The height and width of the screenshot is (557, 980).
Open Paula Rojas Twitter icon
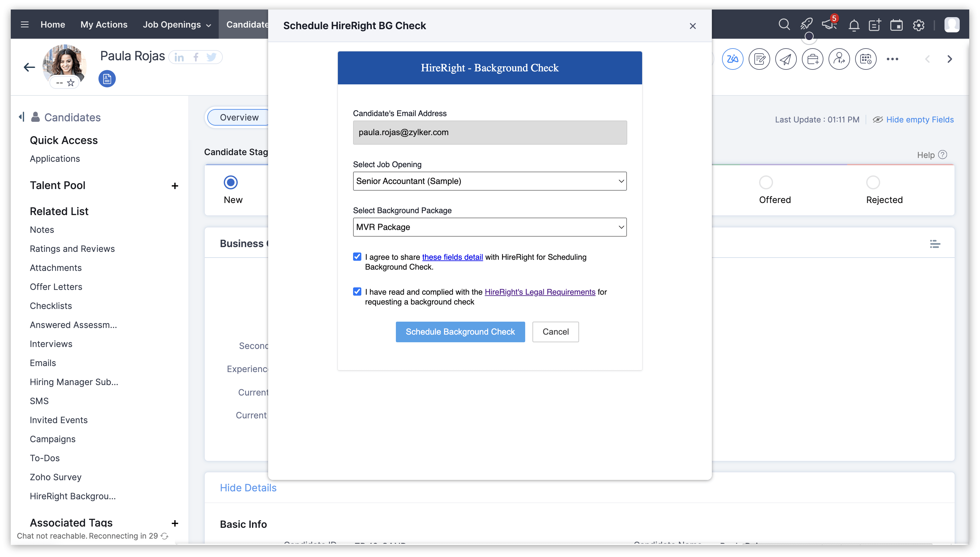[x=211, y=57]
